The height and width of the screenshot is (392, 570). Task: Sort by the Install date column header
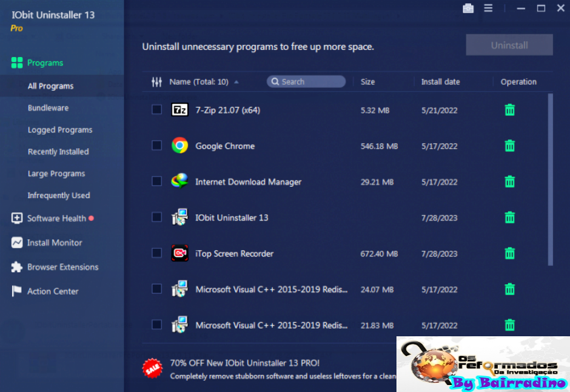pos(441,82)
